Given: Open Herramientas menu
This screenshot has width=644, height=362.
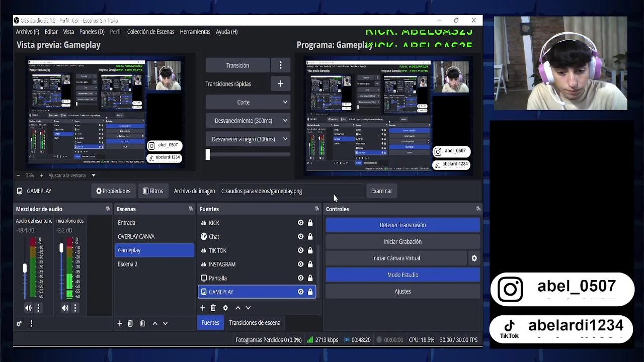Looking at the screenshot, I should tap(195, 32).
